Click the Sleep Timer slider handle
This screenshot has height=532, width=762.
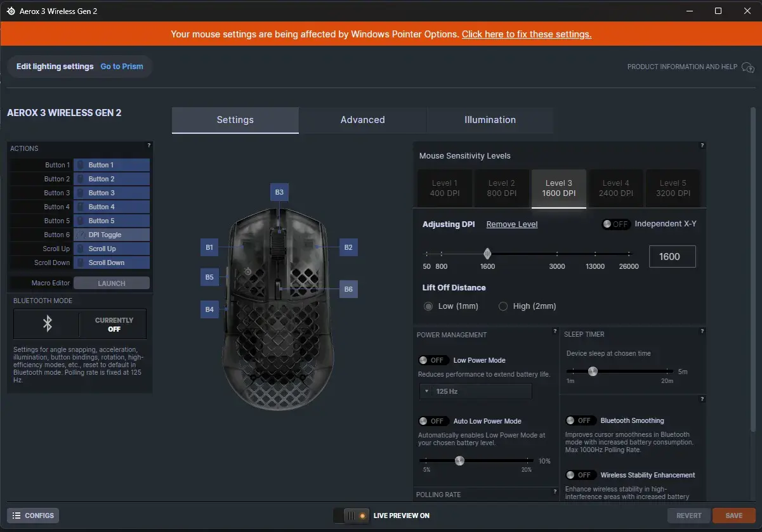click(x=593, y=372)
